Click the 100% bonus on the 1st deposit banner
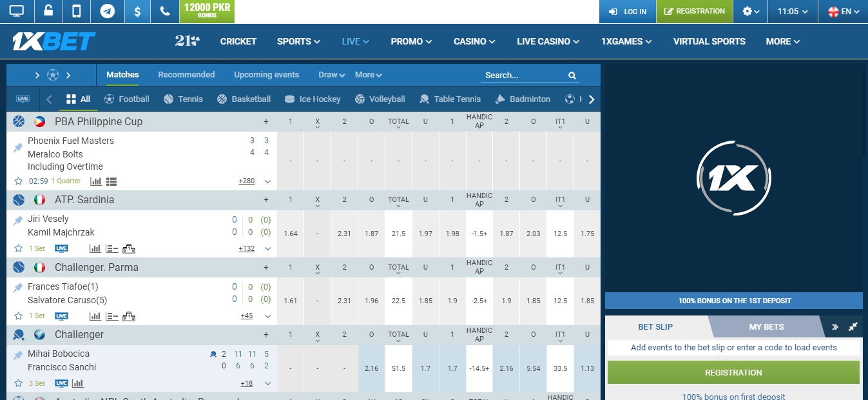This screenshot has height=400, width=868. click(x=734, y=301)
